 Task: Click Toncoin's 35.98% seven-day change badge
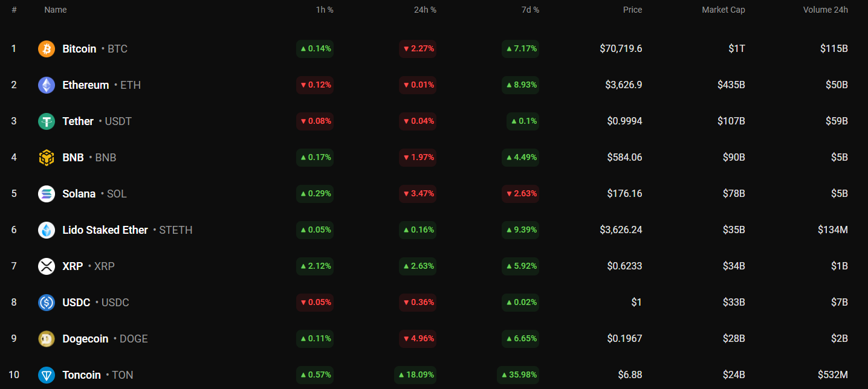coord(518,375)
